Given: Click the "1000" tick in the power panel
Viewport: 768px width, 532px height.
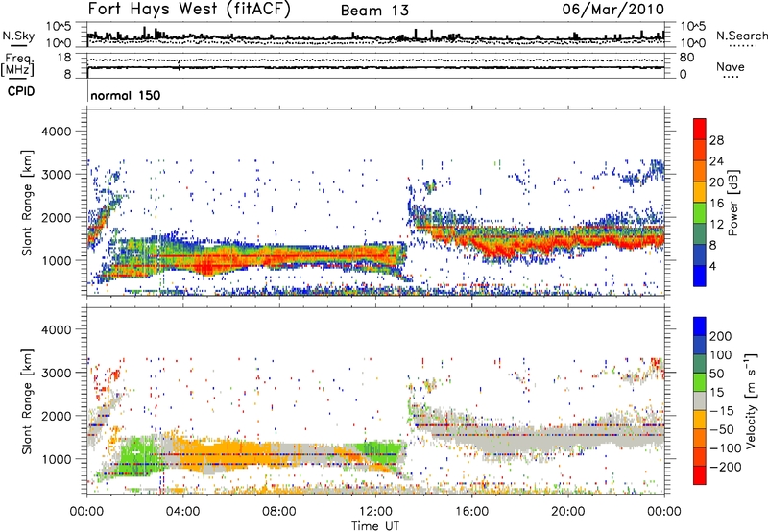Looking at the screenshot, I should pos(56,260).
